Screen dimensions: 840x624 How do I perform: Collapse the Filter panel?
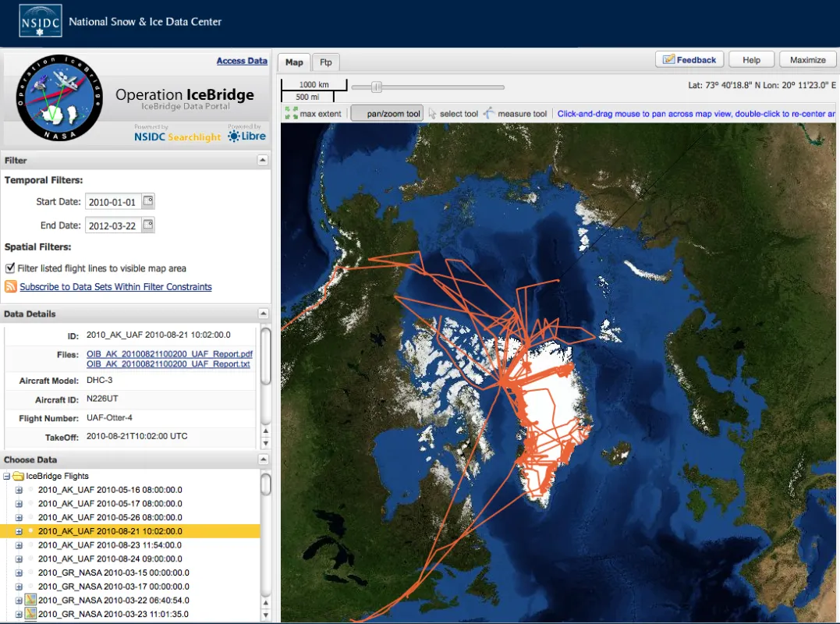262,161
